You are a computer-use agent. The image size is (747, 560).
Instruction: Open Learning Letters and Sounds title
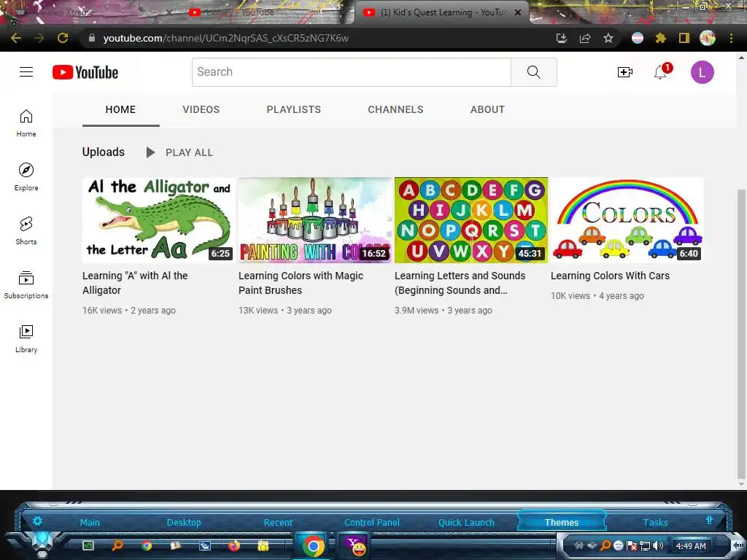click(x=460, y=283)
